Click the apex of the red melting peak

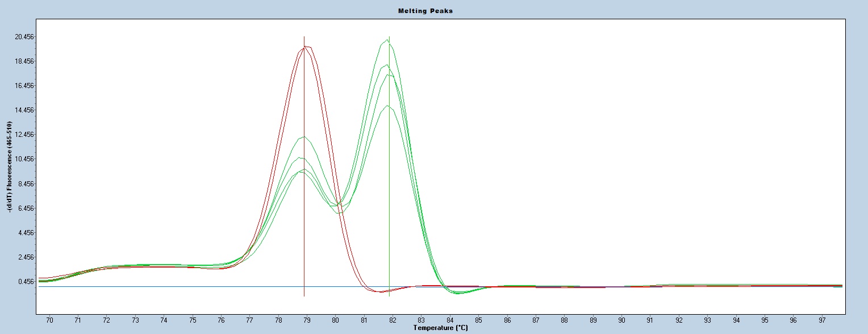click(306, 47)
